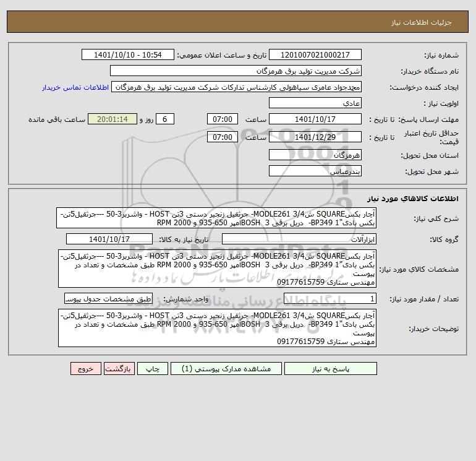Viewport: 476px width, 461px height.
Task: Click the unit field طبق مشخصات جدول پیوست
Action: pos(108,299)
